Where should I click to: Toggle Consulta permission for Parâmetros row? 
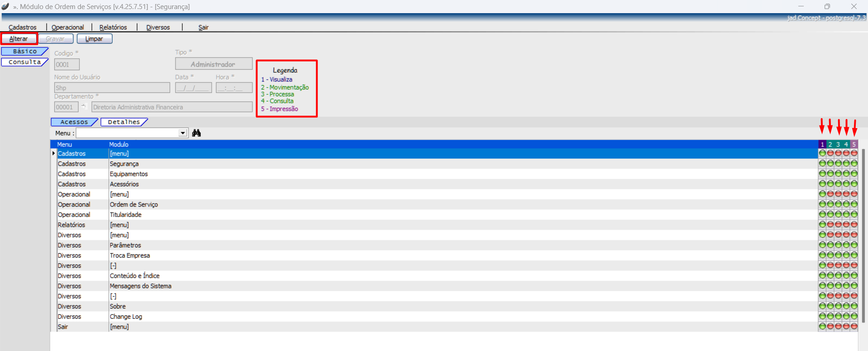click(846, 245)
